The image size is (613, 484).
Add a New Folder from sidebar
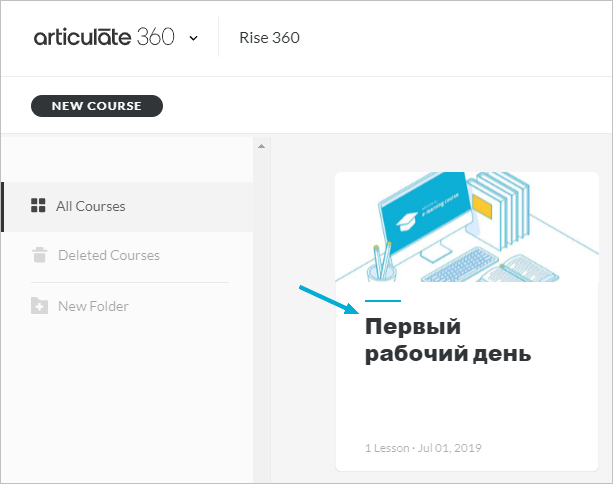pyautogui.click(x=93, y=306)
